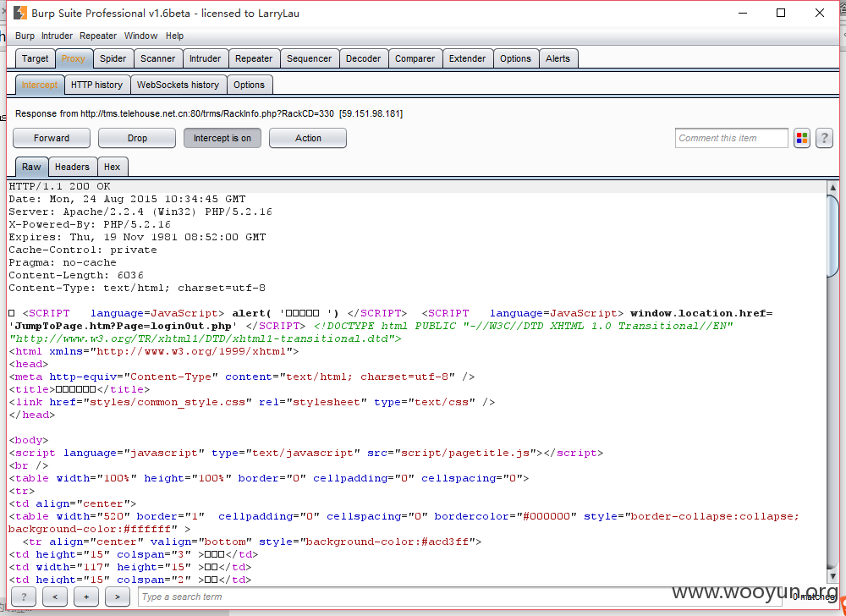Open the Burp menu
Screen dimensions: 846x616
(x=25, y=36)
